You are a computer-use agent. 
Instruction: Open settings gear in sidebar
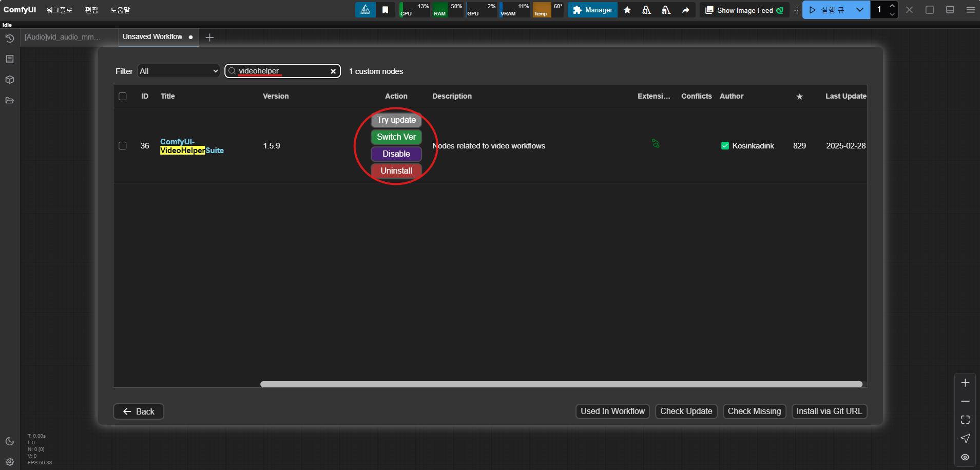coord(9,462)
